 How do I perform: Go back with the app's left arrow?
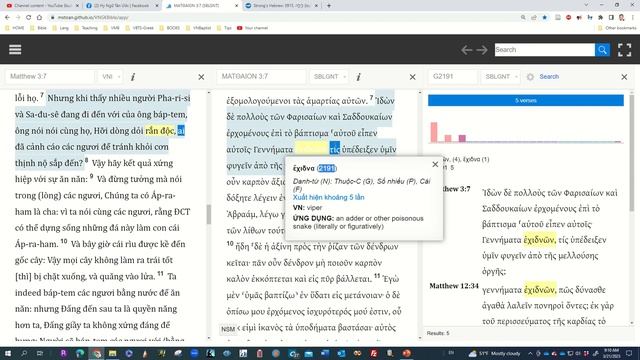(467, 50)
